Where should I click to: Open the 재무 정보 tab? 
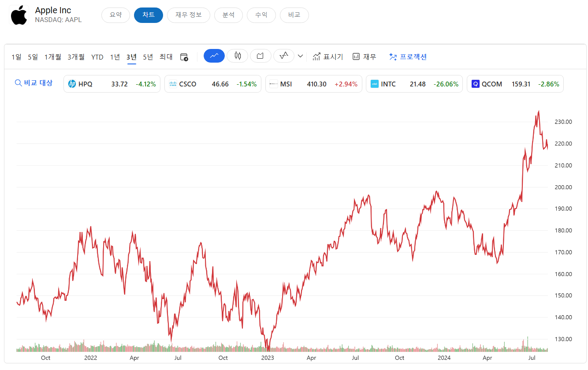tap(189, 15)
